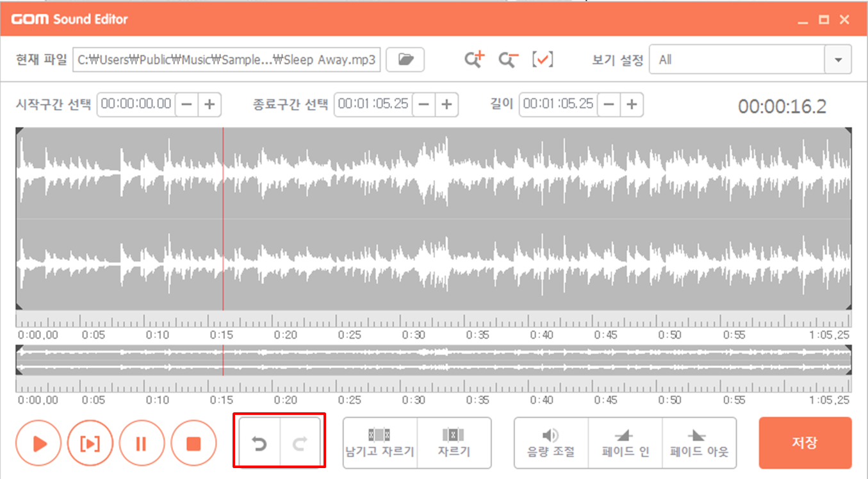
Task: Redo the undone edit
Action: click(299, 442)
